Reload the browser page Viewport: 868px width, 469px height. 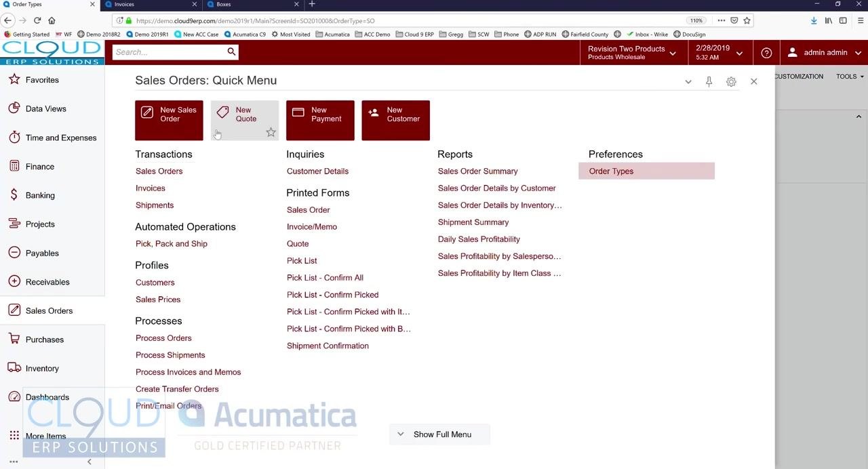point(37,20)
